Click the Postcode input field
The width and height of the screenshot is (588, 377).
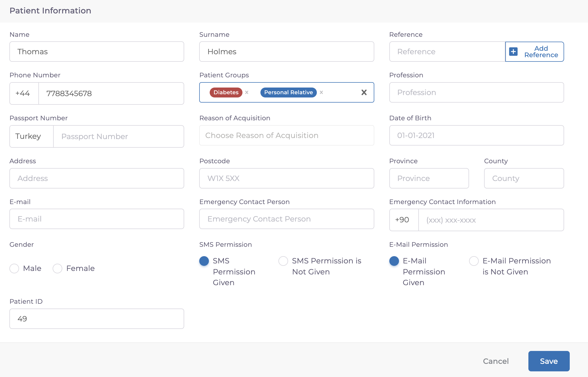click(286, 178)
